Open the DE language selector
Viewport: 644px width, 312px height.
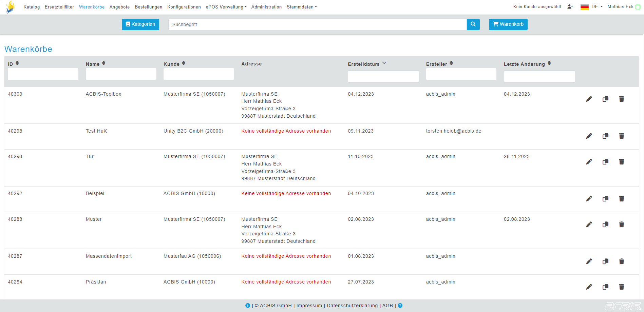(591, 7)
